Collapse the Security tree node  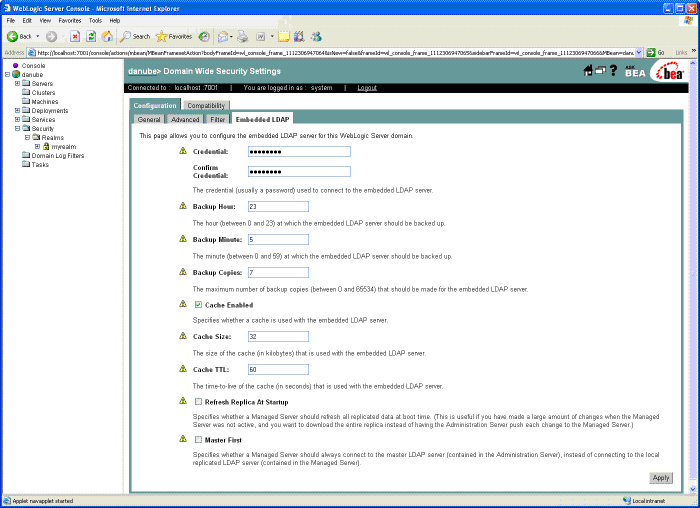(x=17, y=128)
